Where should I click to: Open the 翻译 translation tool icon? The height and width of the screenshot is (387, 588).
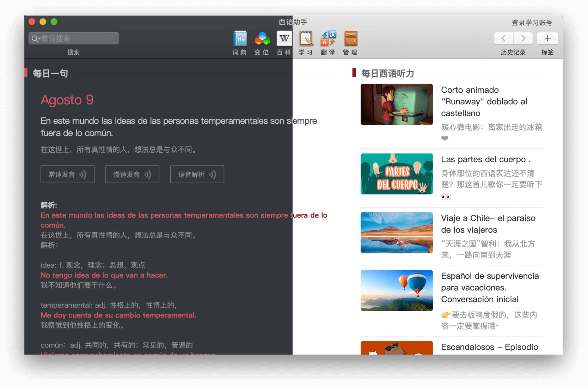click(x=328, y=39)
